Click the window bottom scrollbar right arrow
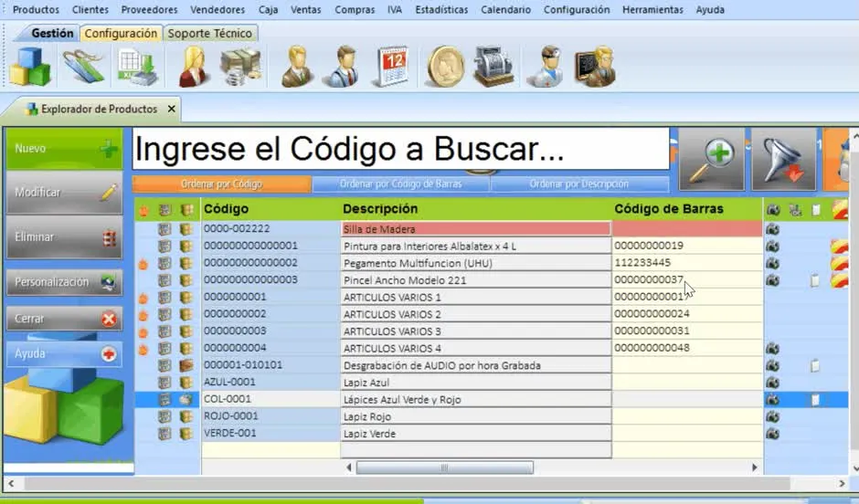Viewport: 859px width, 504px height. (842, 484)
